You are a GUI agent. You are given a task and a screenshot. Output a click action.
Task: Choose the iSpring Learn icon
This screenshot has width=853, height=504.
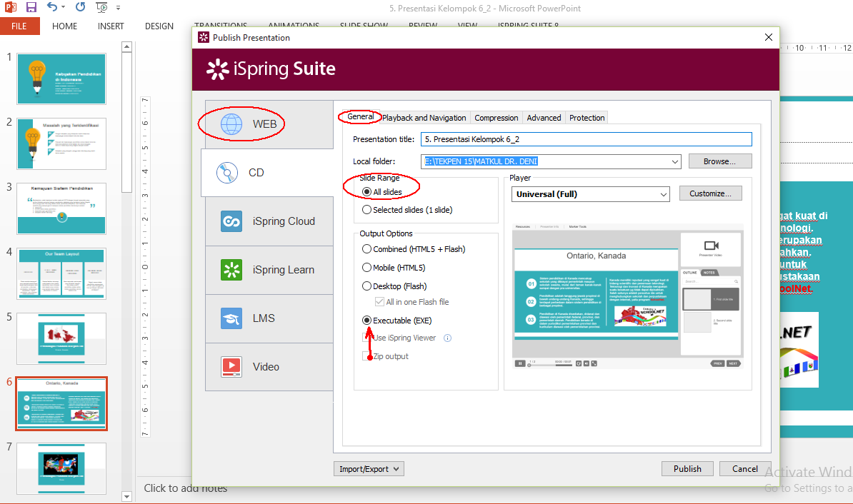(231, 270)
